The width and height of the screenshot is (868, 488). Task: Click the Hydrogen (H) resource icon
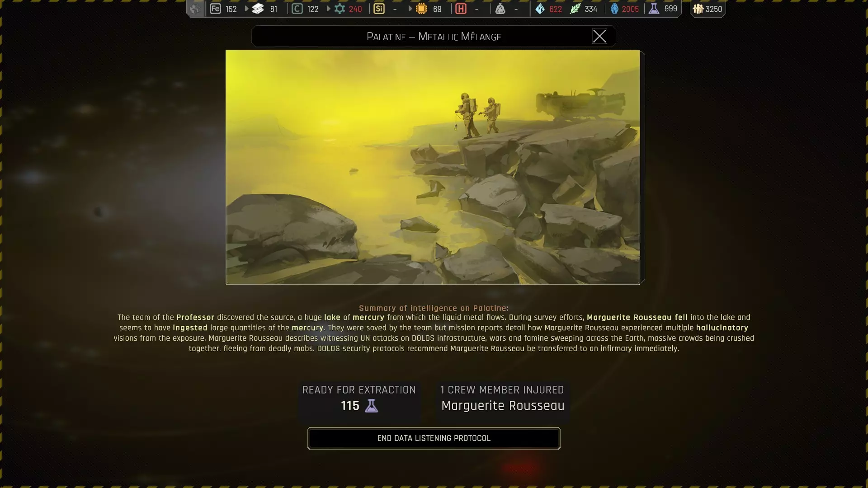point(461,9)
